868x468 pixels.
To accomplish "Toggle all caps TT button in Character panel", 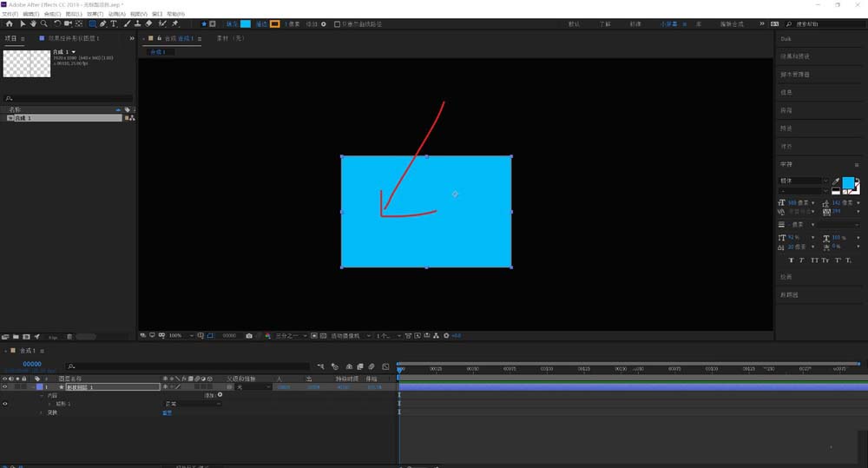I will pyautogui.click(x=814, y=260).
